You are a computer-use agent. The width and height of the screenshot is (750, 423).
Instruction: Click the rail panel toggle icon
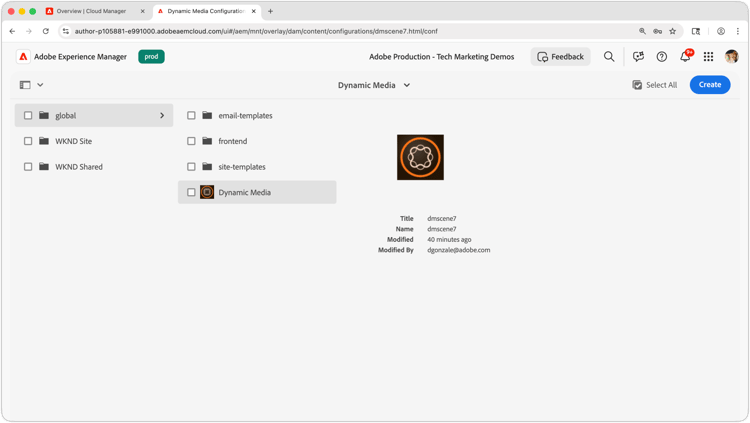[25, 85]
